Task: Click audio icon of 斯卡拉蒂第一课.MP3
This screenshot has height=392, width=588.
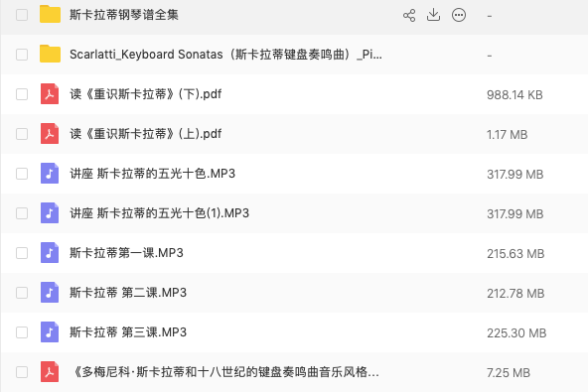Action: point(50,253)
